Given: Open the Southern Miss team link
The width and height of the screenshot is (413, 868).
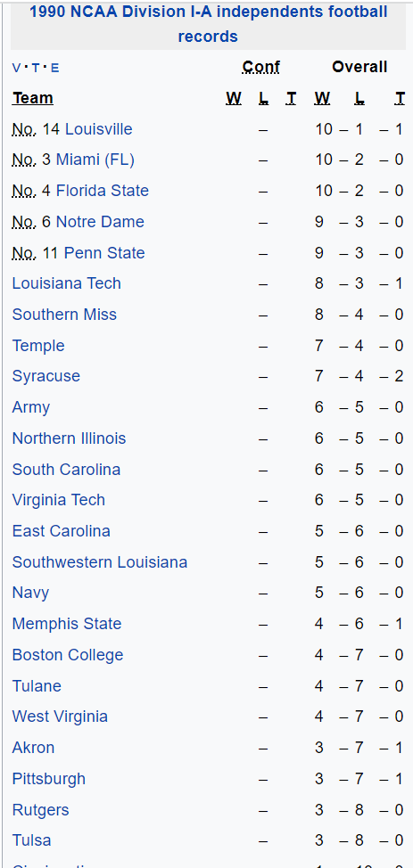Looking at the screenshot, I should click(x=64, y=315).
